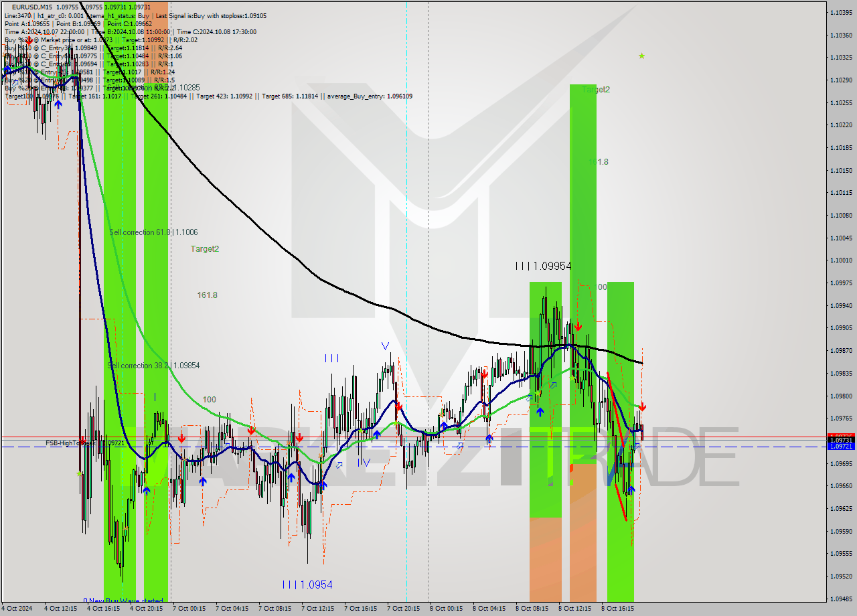This screenshot has width=857, height=616.
Task: Click the red 1.09731 current price tag
Action: (841, 440)
